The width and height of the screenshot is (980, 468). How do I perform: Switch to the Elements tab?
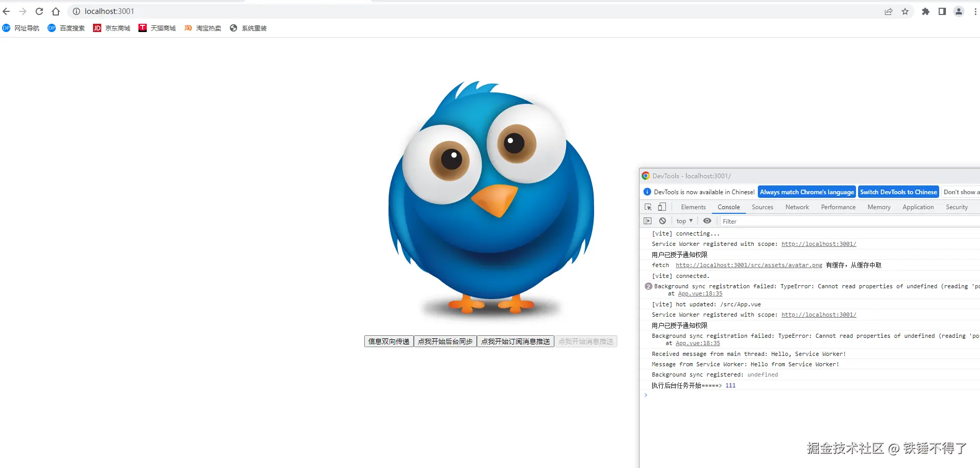693,207
